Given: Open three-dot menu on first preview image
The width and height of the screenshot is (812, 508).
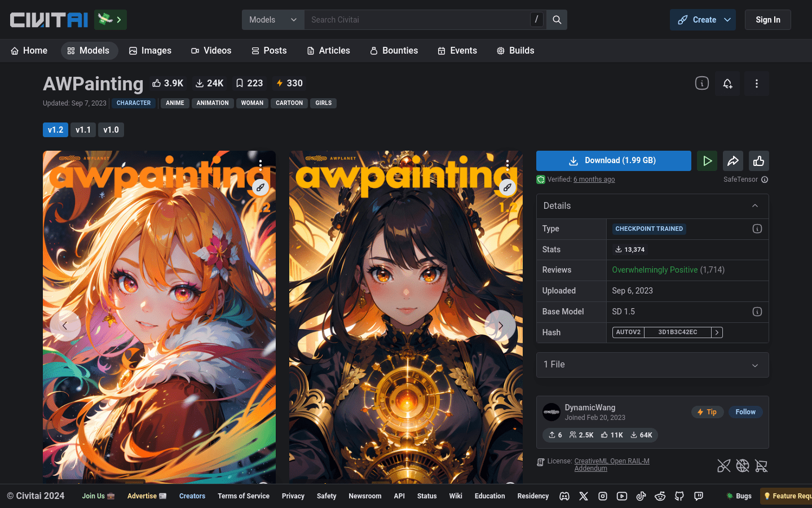Looking at the screenshot, I should pyautogui.click(x=261, y=165).
